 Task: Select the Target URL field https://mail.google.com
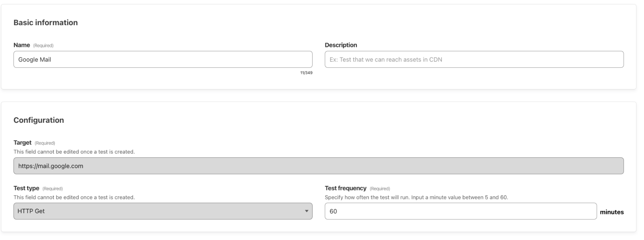[x=318, y=166]
